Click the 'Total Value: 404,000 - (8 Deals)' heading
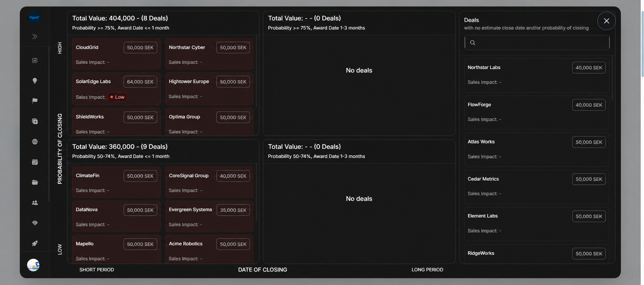This screenshot has height=285, width=644. [x=120, y=18]
